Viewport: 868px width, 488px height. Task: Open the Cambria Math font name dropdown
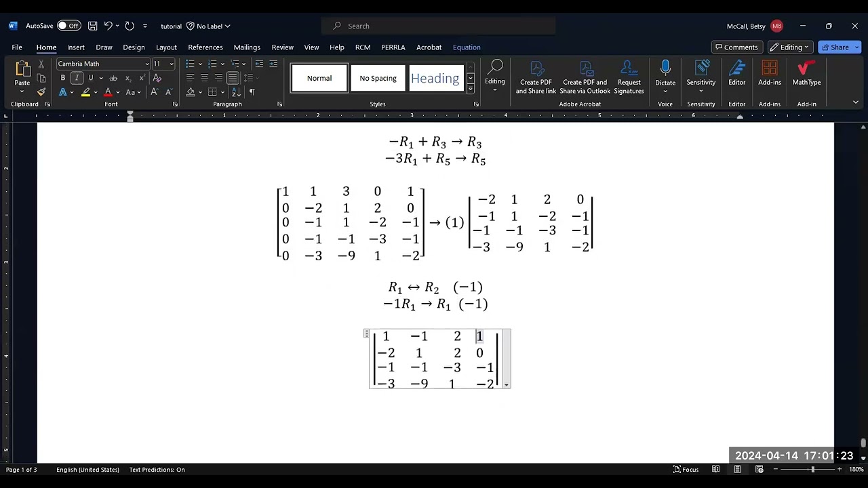tap(146, 64)
